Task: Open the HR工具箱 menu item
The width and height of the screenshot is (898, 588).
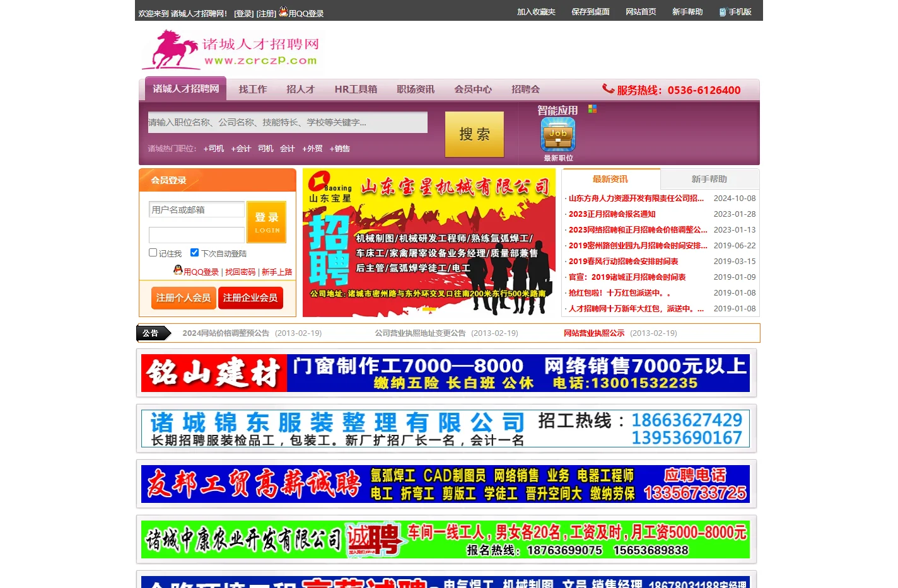Action: click(356, 89)
